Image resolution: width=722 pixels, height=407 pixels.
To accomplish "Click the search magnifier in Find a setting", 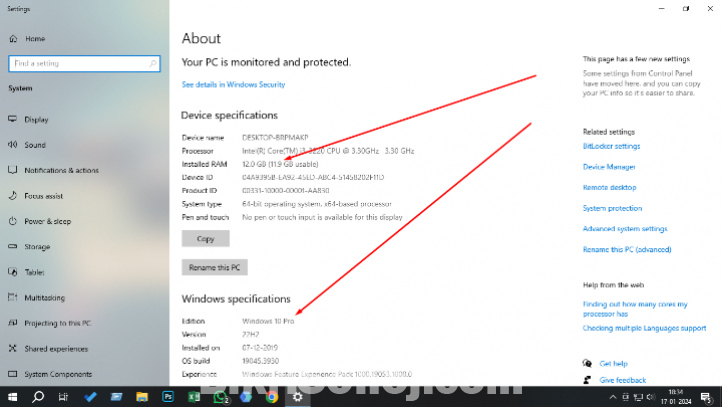I will pos(153,64).
